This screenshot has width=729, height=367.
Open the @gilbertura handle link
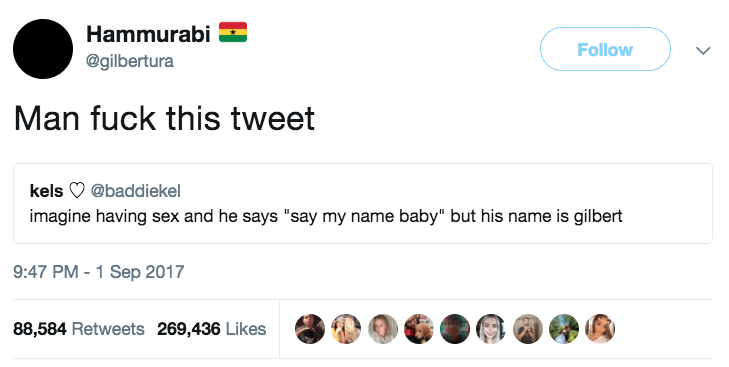click(130, 61)
